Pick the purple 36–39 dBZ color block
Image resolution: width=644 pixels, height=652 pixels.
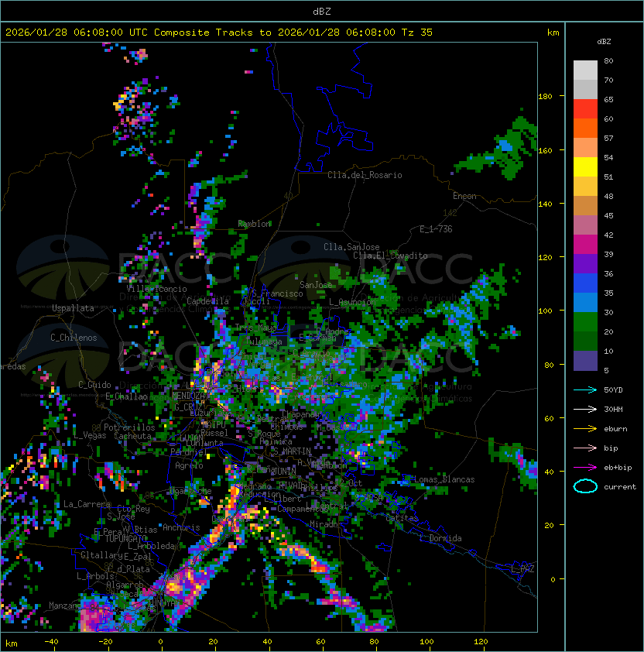pos(585,263)
